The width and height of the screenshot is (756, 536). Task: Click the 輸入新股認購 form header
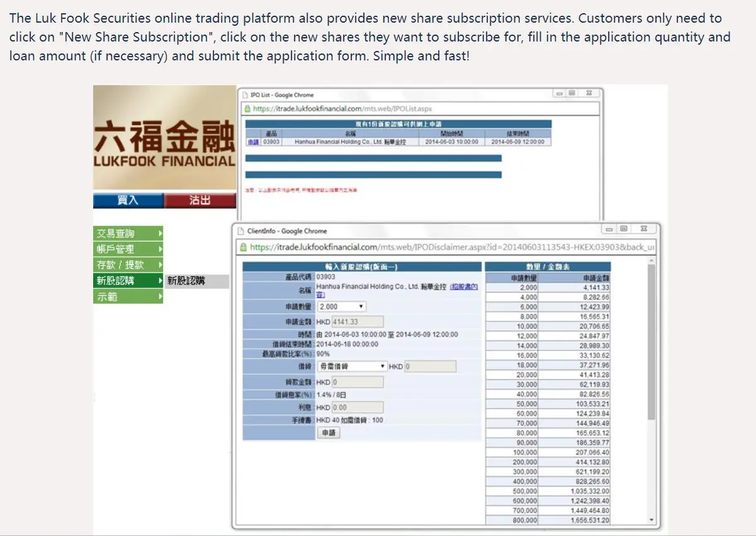point(361,267)
